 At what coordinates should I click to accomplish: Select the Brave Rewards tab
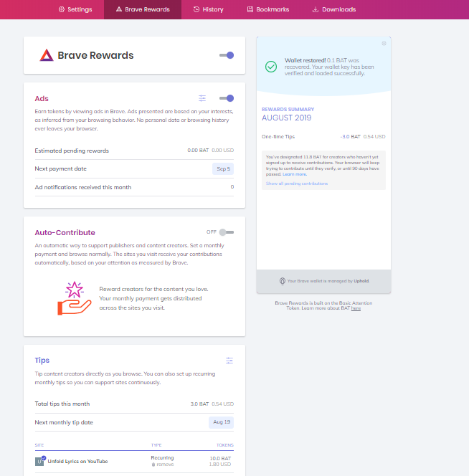[143, 9]
